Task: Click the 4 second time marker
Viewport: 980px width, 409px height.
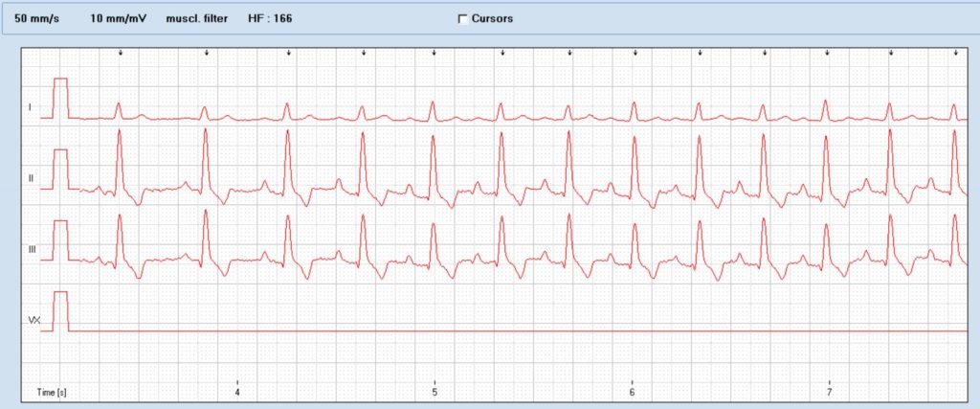Action: (x=237, y=392)
